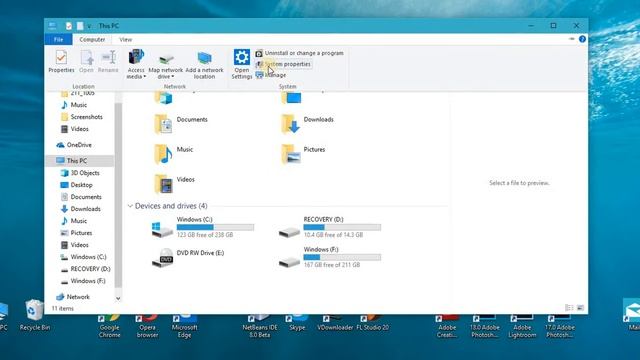Open the Properties ribbon button
Viewport: 640px width, 360px height.
pyautogui.click(x=61, y=61)
